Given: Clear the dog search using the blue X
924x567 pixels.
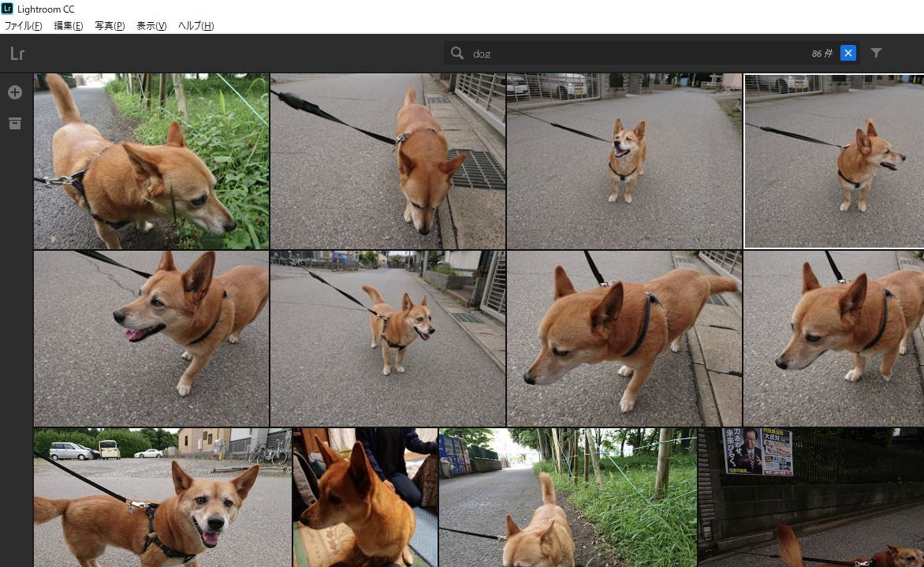Looking at the screenshot, I should pos(848,53).
